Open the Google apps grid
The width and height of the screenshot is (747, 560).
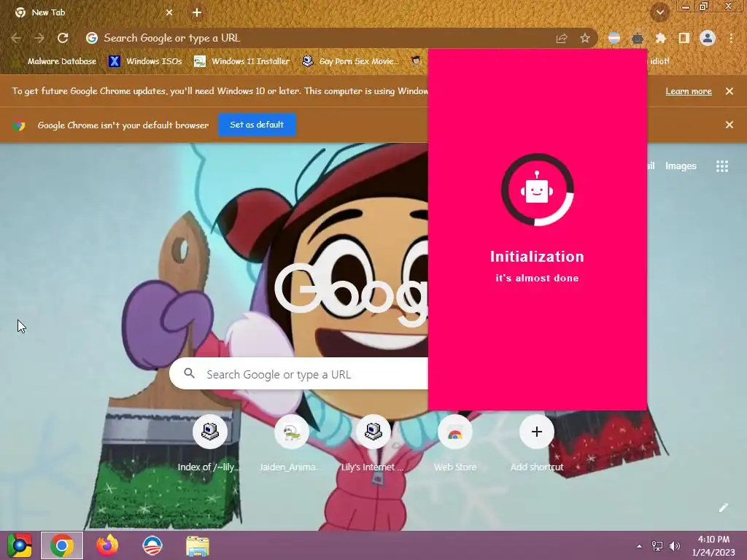point(722,166)
